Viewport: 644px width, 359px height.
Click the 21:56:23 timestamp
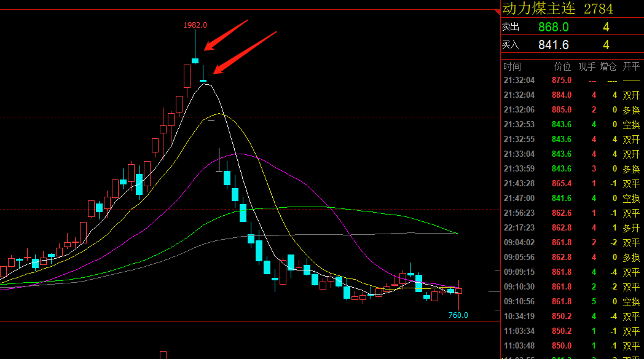pos(519,213)
